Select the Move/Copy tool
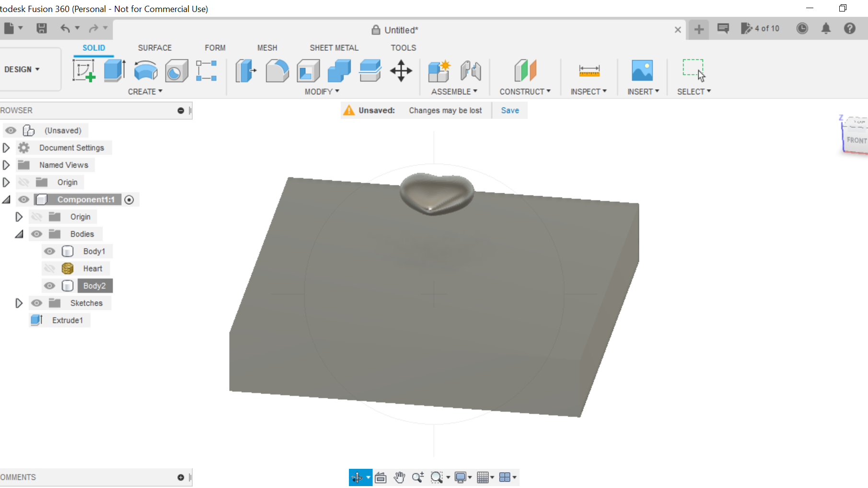Screen dimensions: 868x488 [x=401, y=70]
